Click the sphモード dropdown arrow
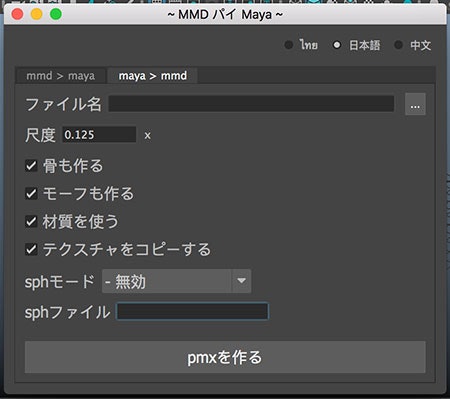 (x=242, y=281)
